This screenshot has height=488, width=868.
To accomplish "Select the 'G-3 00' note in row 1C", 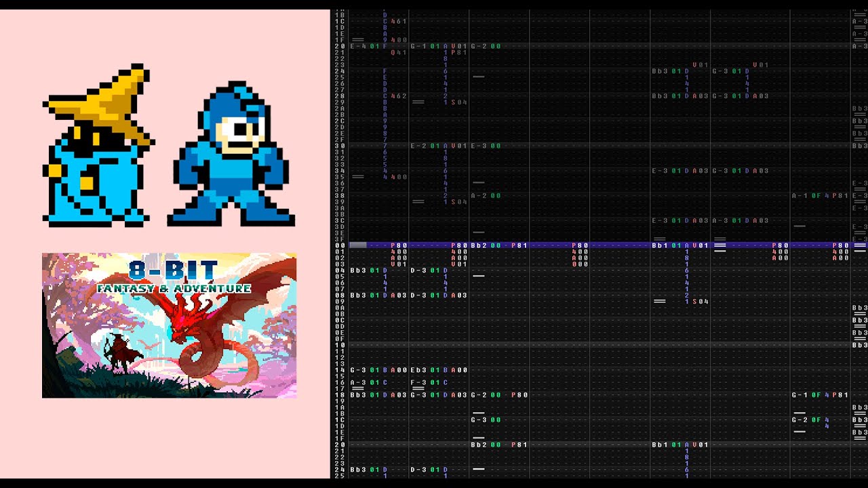I will (x=486, y=420).
